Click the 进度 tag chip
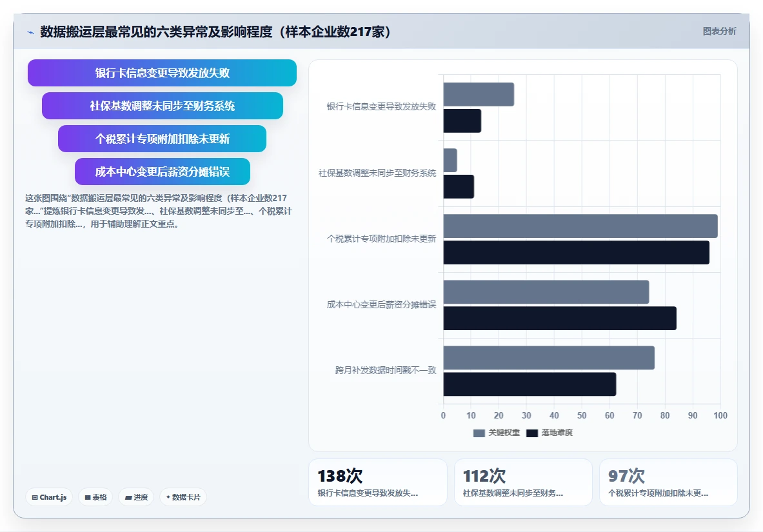The width and height of the screenshot is (763, 532). coord(136,497)
